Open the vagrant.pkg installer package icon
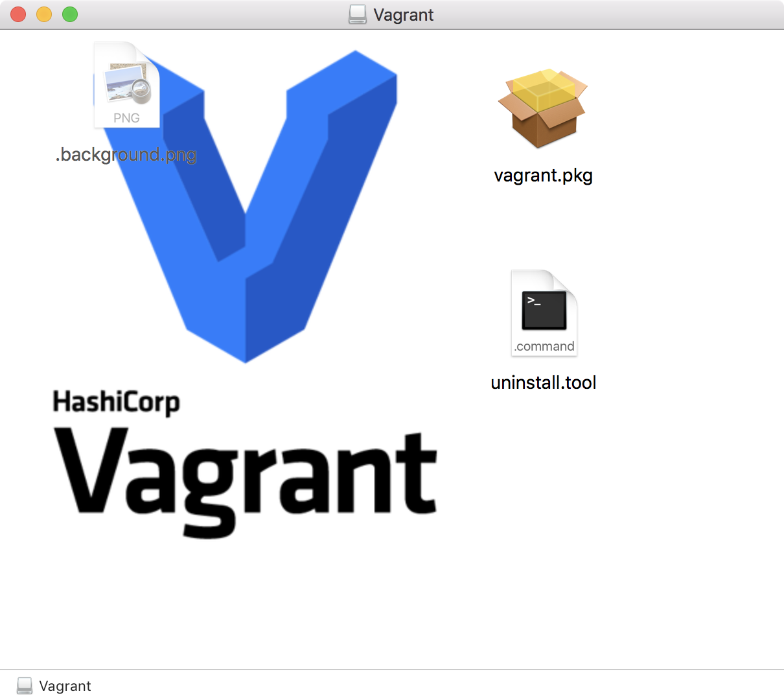Screen dimensions: 784x700 point(543,107)
